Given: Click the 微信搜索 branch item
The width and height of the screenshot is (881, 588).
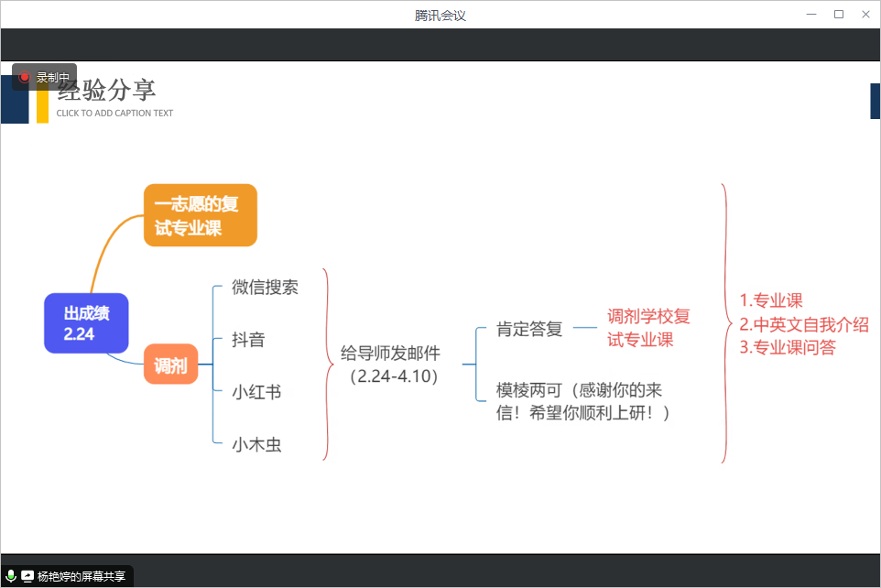Looking at the screenshot, I should (265, 288).
